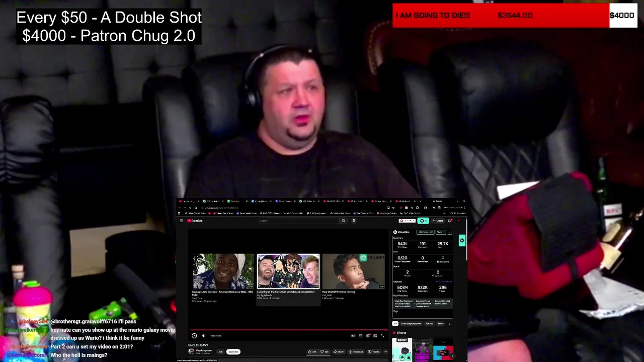Click the YouTube search magnifier button

[344, 221]
